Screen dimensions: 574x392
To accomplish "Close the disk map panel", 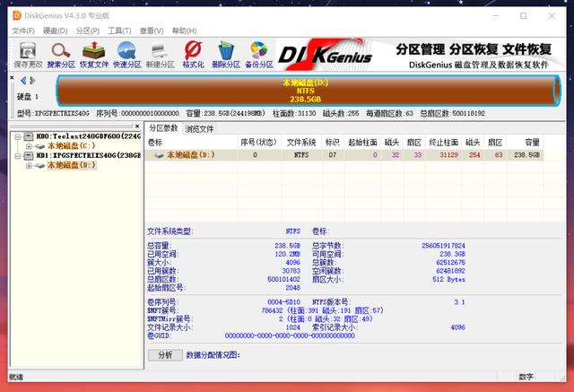I will click(x=12, y=78).
